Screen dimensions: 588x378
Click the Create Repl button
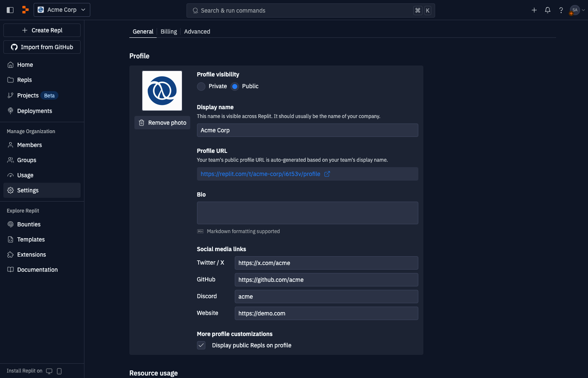point(42,30)
